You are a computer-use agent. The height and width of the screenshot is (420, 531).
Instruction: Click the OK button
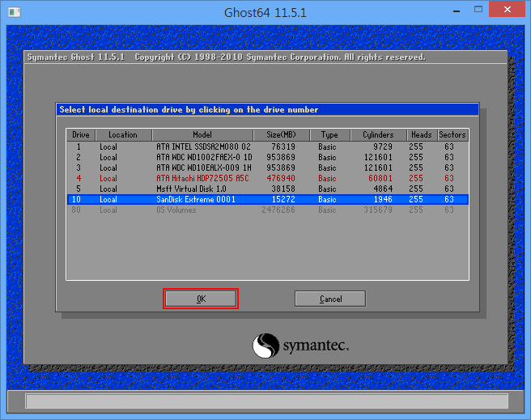click(201, 299)
